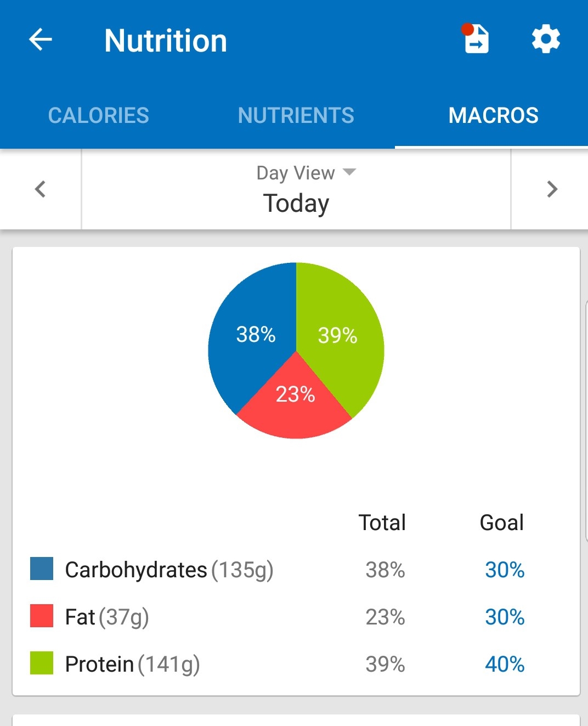This screenshot has height=726, width=588.
Task: Tap the blue carbohydrates color swatch
Action: pos(42,569)
